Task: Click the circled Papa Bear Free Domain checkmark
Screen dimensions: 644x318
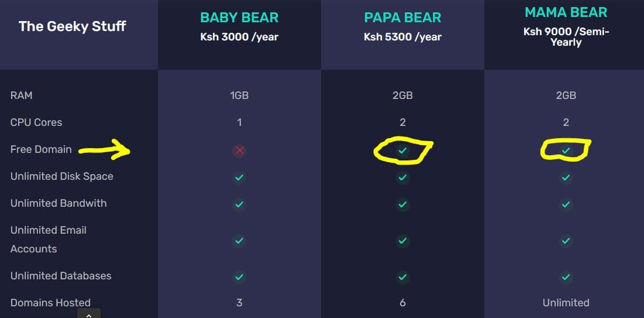Action: pos(402,151)
